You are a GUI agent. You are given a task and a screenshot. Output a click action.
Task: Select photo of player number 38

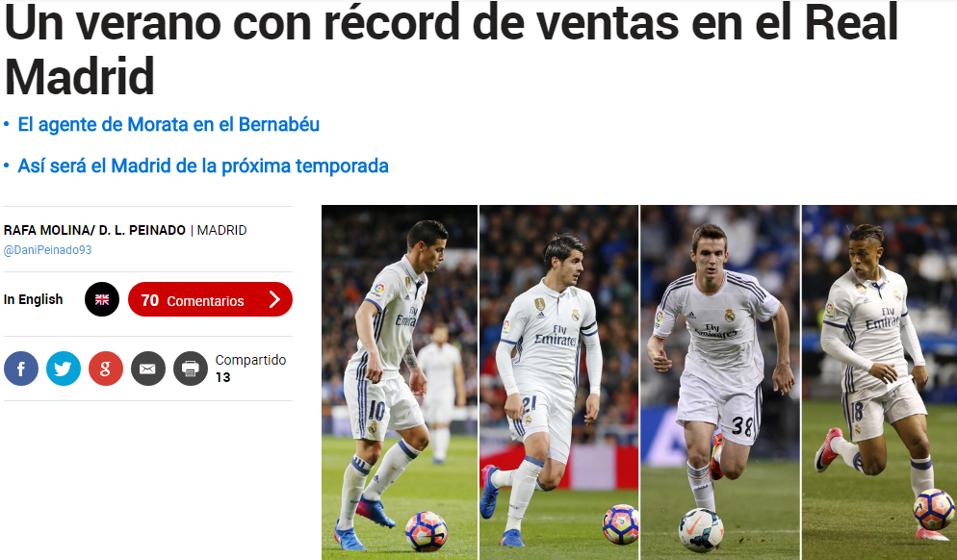pos(720,383)
